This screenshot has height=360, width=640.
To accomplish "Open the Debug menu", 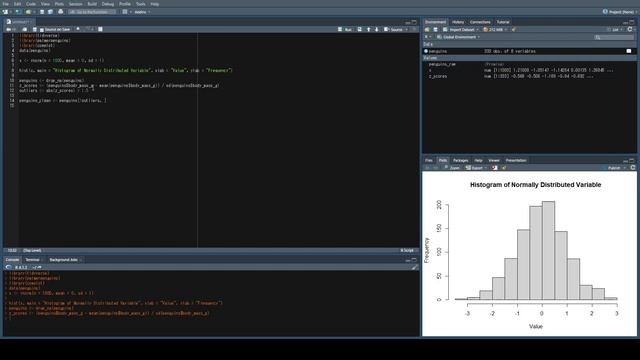I will 108,4.
